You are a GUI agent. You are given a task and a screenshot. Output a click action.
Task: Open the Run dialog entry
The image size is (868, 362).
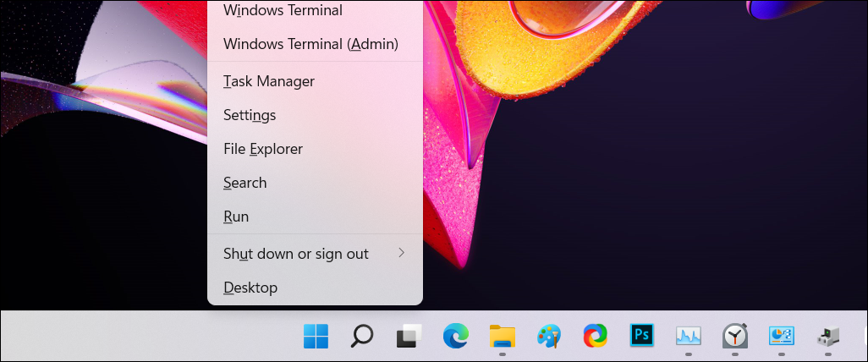coord(236,217)
